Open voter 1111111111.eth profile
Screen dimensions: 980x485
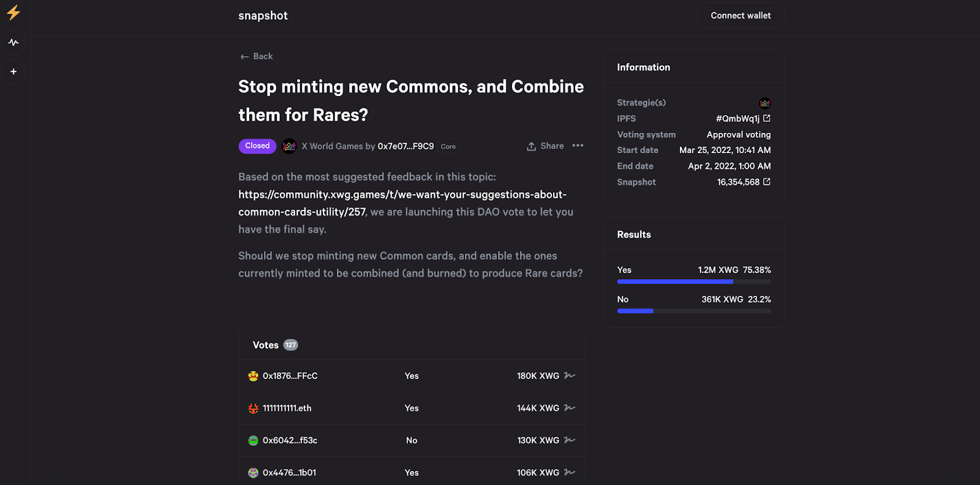pos(287,408)
